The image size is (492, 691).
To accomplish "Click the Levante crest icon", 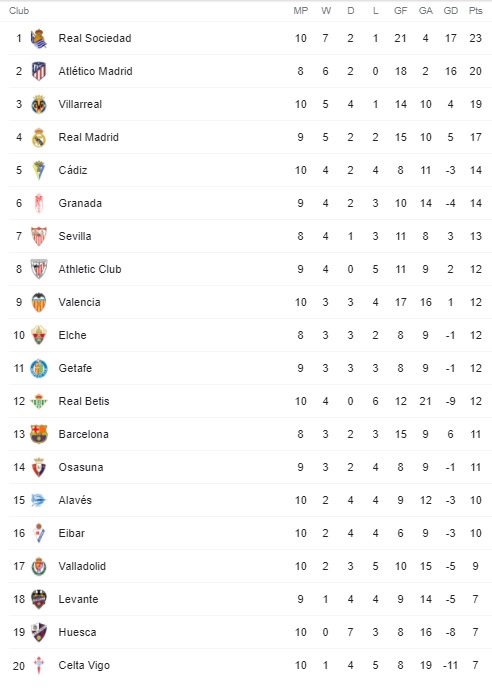I will [38, 599].
